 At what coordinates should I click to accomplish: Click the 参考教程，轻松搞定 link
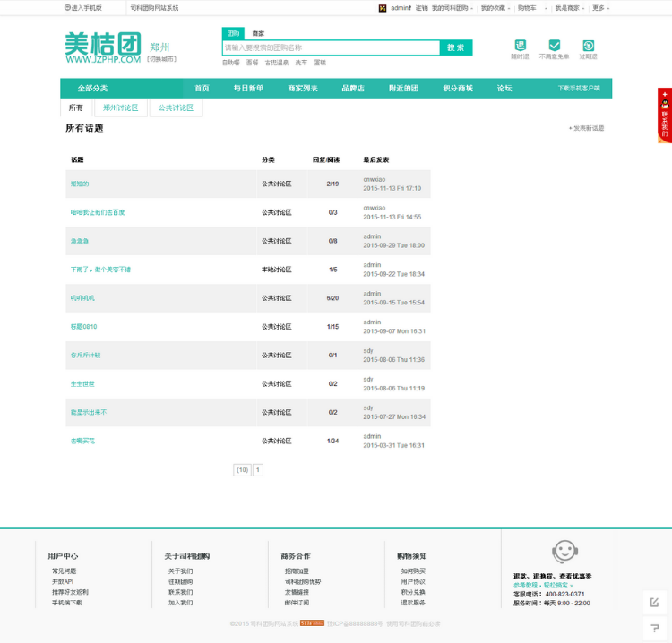543,585
